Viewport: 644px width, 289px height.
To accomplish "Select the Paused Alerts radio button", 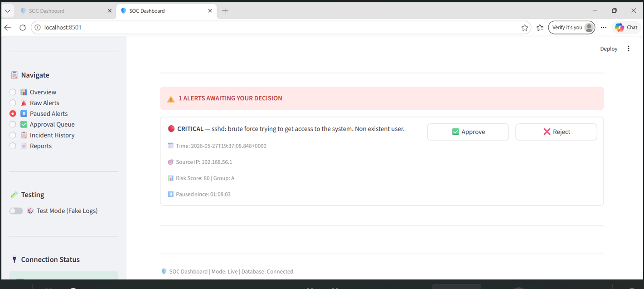I will 13,113.
